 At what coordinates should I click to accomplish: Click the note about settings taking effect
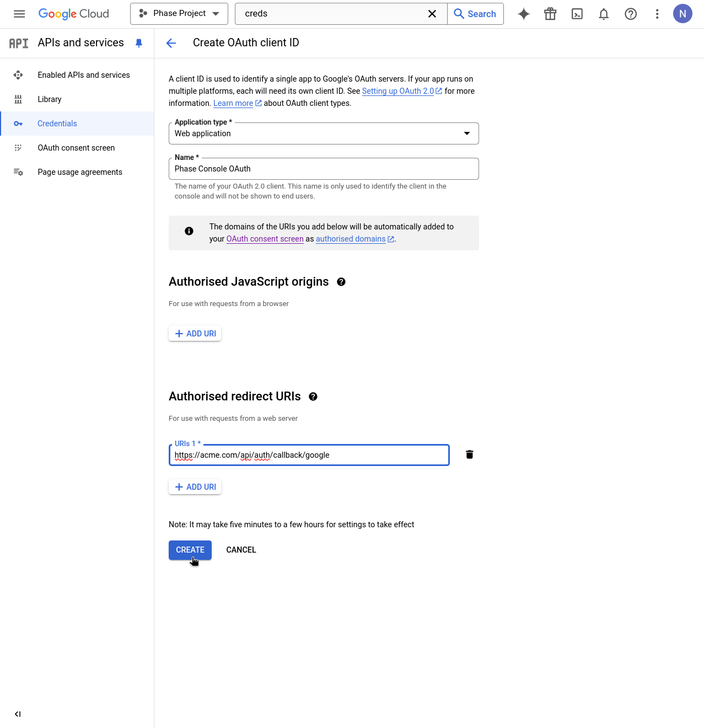click(x=291, y=524)
